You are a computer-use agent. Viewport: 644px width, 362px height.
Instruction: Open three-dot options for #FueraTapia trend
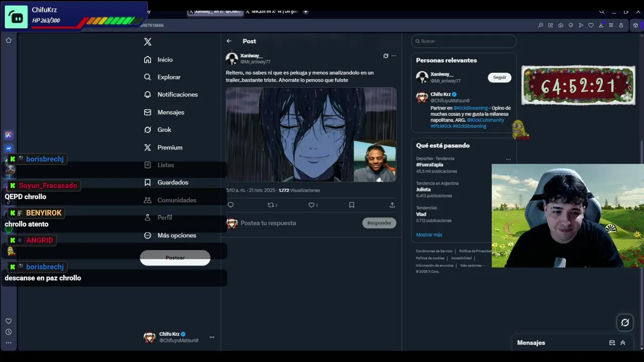pos(508,159)
